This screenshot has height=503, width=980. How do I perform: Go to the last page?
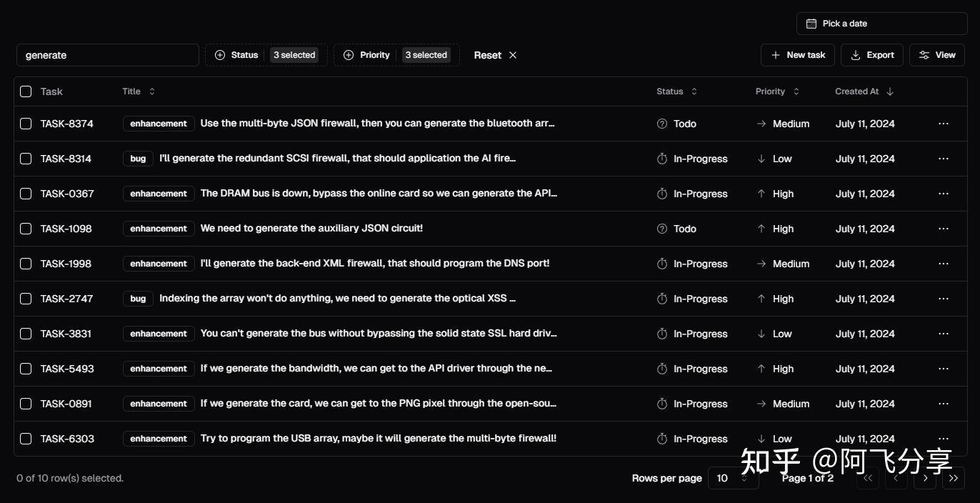click(954, 478)
